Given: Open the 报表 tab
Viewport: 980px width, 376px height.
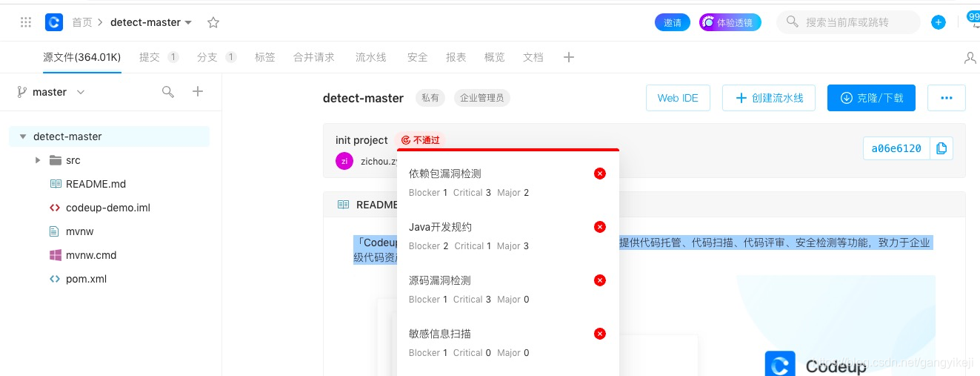Looking at the screenshot, I should pyautogui.click(x=456, y=57).
